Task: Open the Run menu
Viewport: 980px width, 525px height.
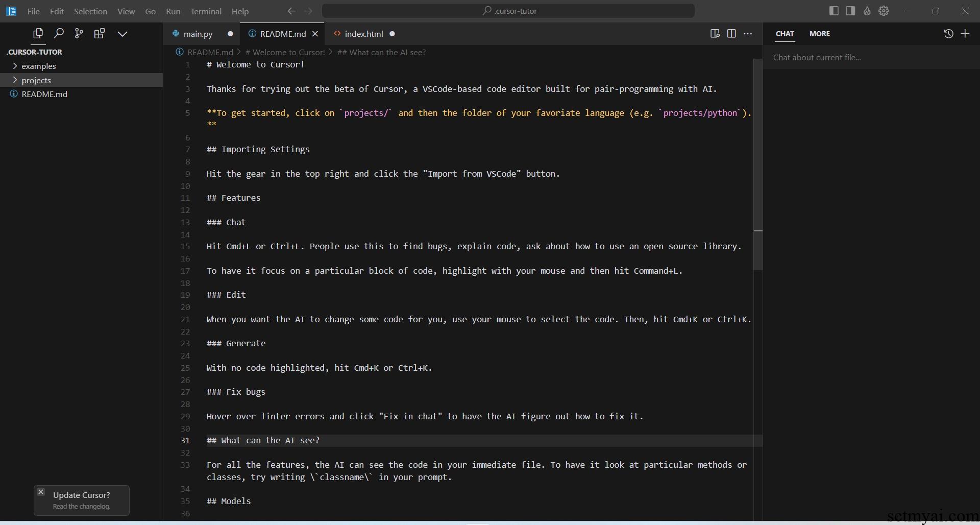Action: (x=173, y=11)
